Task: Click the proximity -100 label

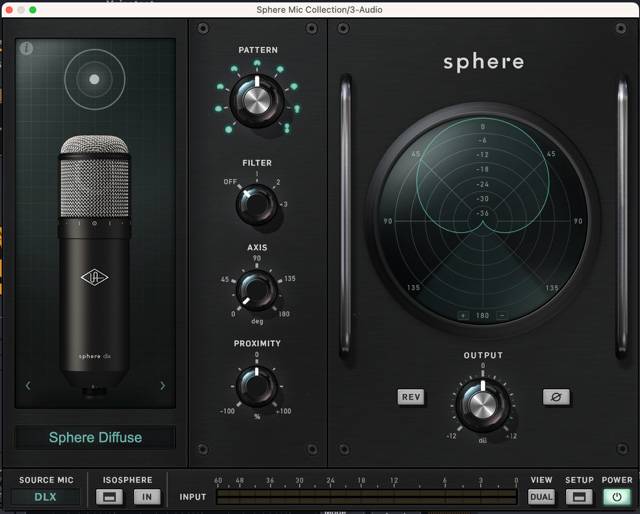Action: click(x=227, y=411)
